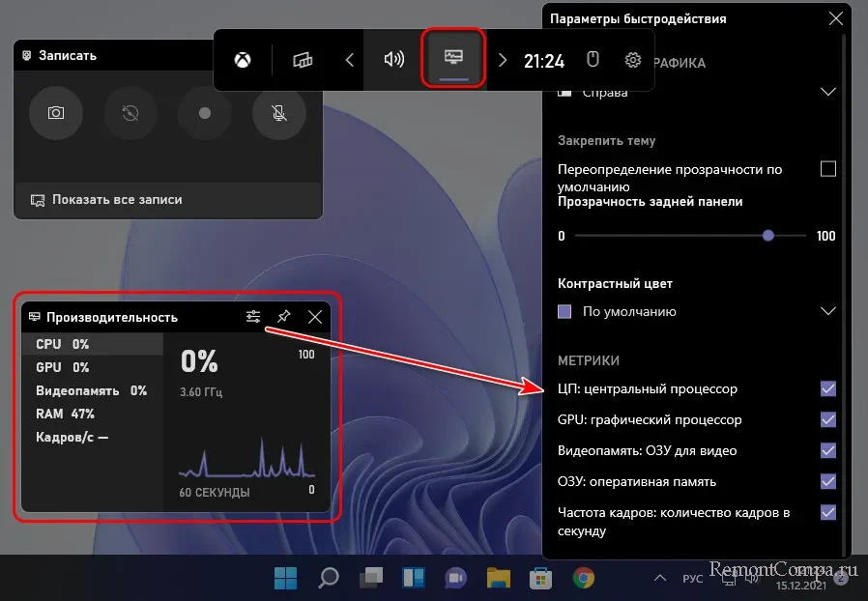868x601 pixels.
Task: Uncheck Частота кадров metric checkbox
Action: (x=828, y=512)
